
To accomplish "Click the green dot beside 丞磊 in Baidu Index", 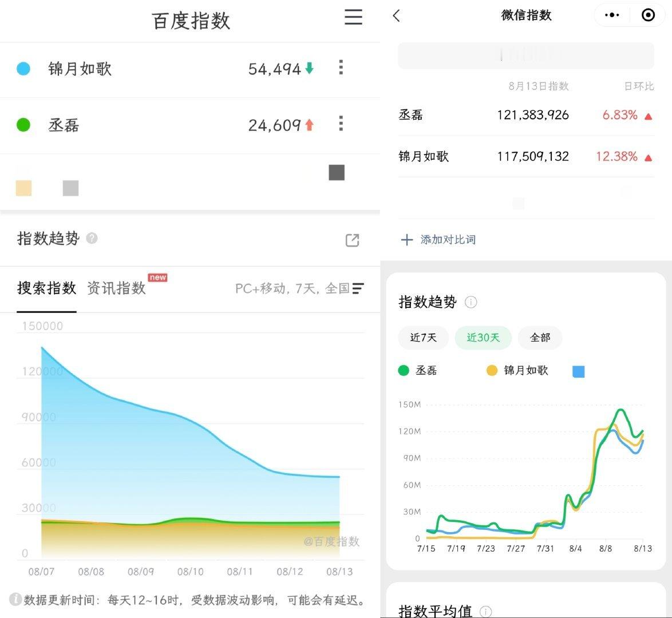I will tap(23, 125).
